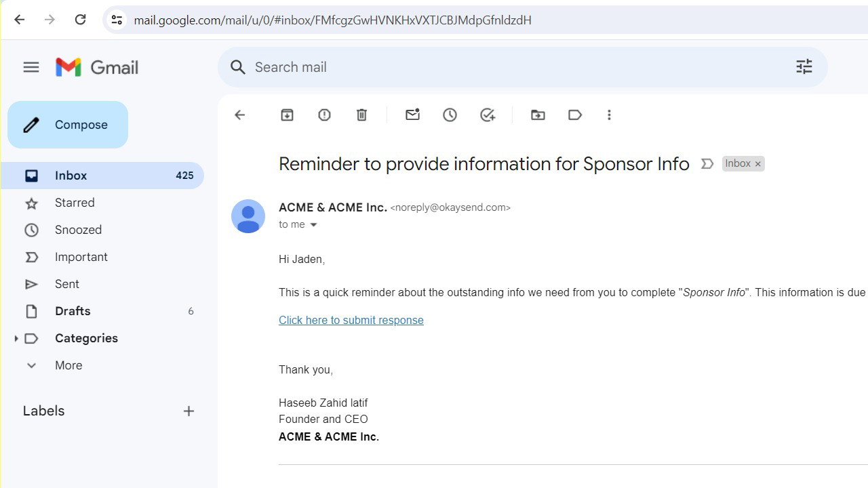
Task: Archive this email using the toolbar icon
Action: [287, 115]
